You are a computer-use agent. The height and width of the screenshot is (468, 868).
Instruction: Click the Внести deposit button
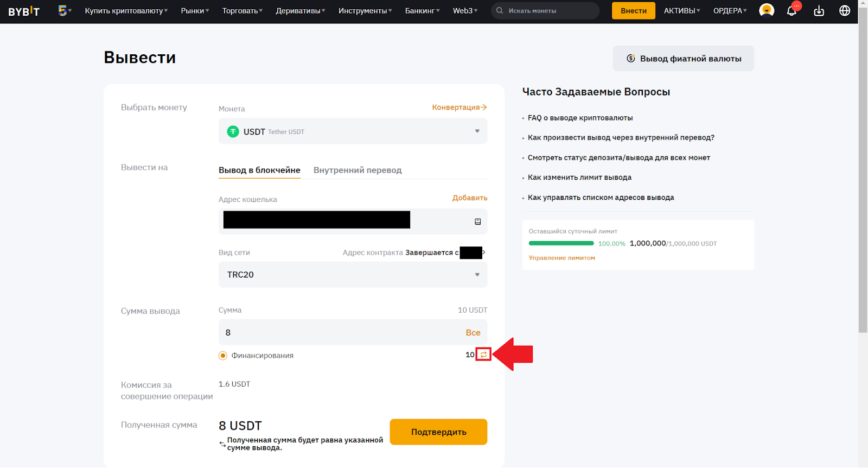(x=634, y=10)
